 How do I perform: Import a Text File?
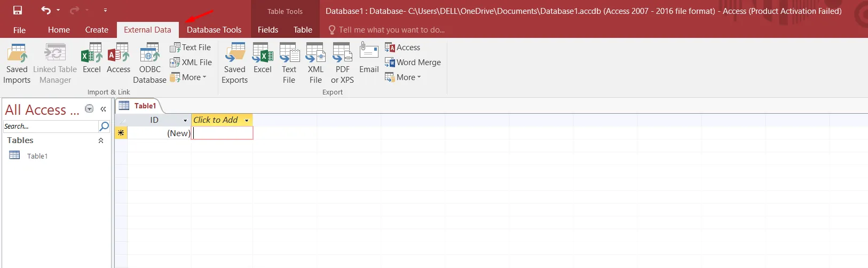191,48
